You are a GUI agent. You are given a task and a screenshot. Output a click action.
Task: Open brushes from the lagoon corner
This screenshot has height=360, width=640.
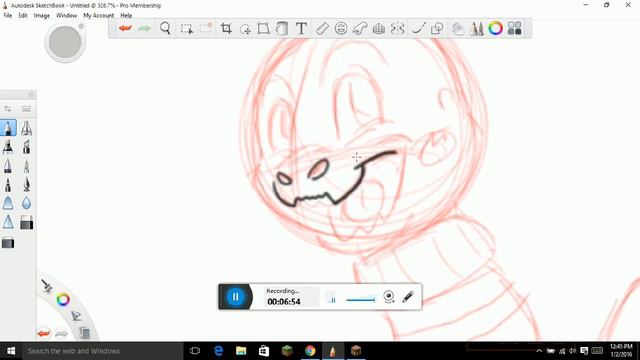[x=47, y=285]
